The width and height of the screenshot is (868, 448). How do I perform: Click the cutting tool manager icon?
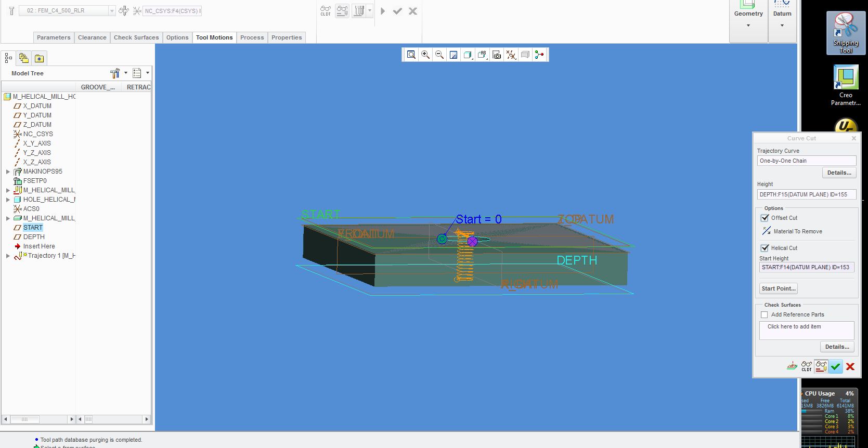point(11,10)
